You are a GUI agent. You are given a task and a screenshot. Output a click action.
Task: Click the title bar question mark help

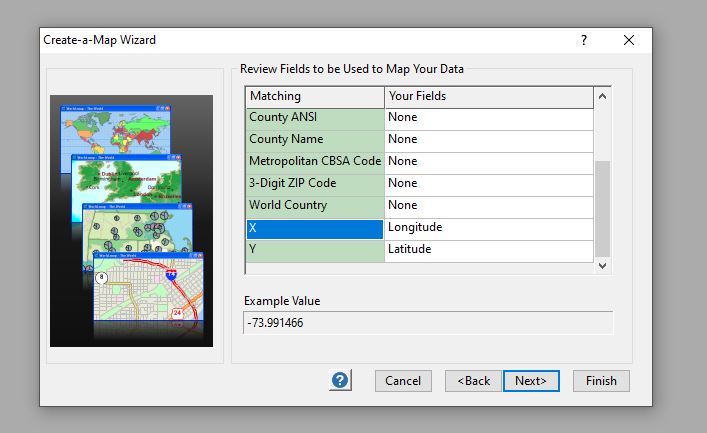point(584,40)
